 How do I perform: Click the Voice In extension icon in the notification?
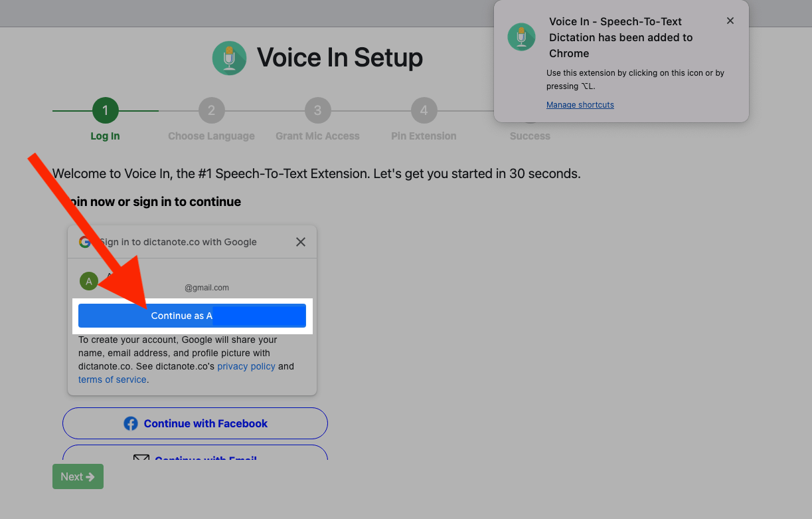click(521, 37)
